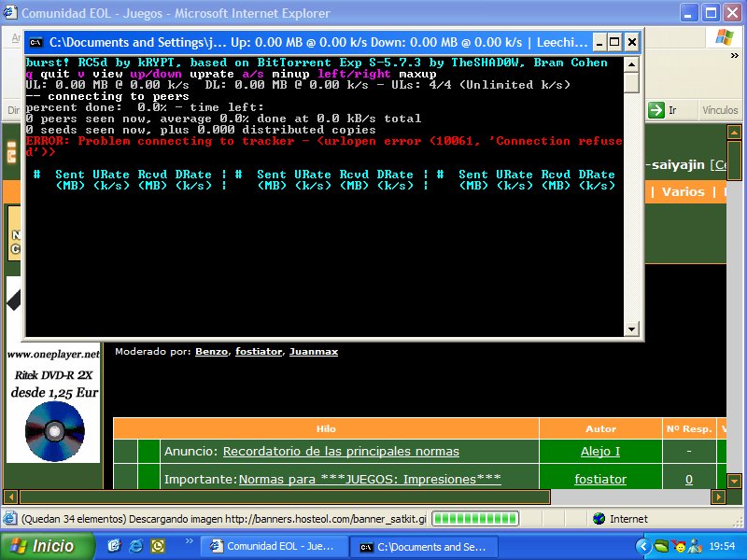Click the green tray icon
Image resolution: width=747 pixels, height=560 pixels.
coord(661,546)
